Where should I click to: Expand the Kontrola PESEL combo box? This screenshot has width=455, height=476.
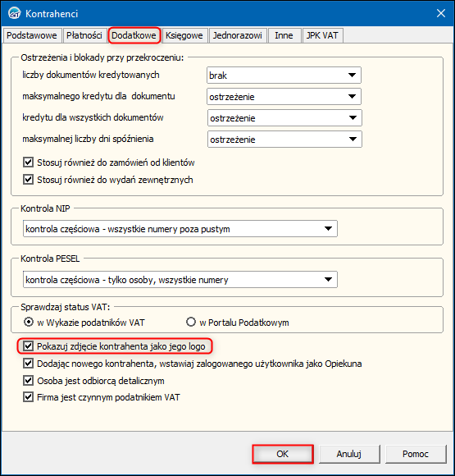pyautogui.click(x=180, y=279)
